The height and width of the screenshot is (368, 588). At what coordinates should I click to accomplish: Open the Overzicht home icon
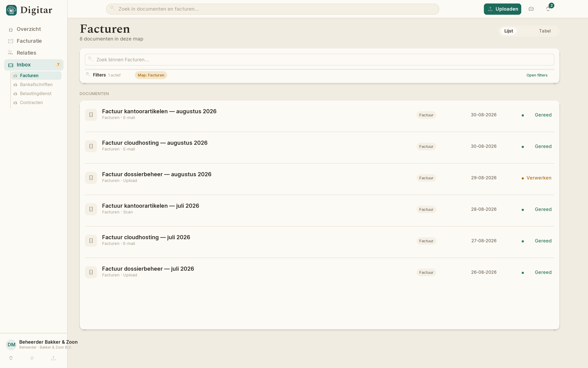click(11, 29)
